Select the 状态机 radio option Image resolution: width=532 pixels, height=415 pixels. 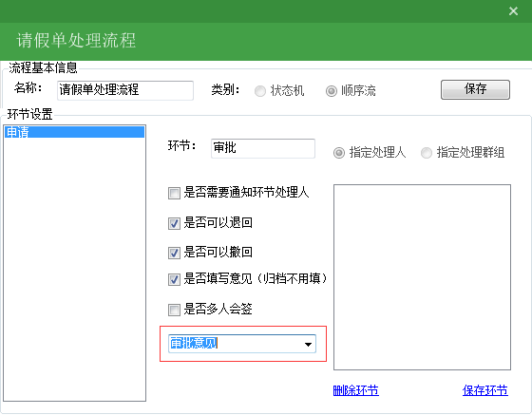pos(260,91)
